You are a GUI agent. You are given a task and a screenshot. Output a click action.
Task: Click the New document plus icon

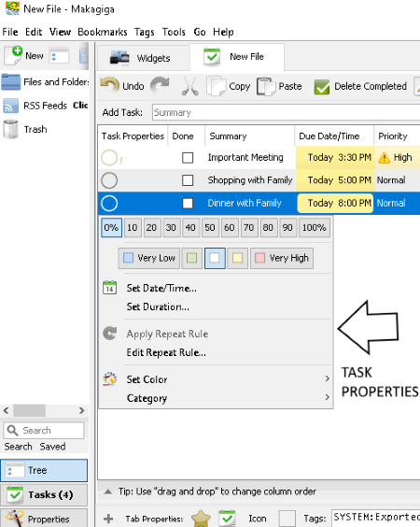pos(13,55)
